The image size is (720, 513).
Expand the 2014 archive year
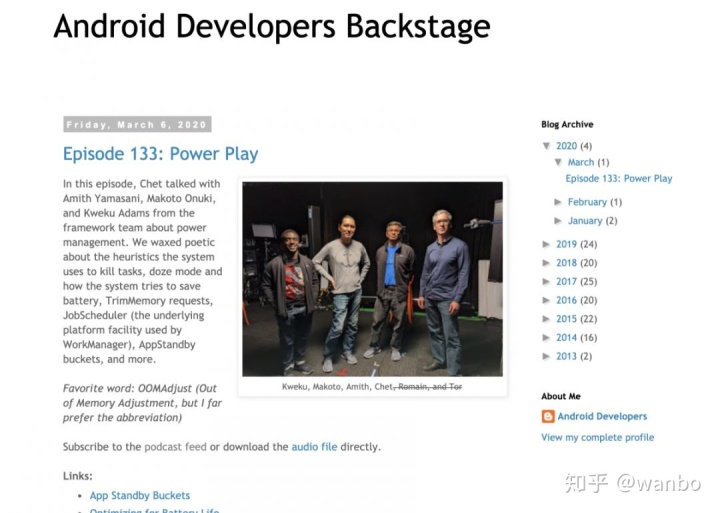[x=546, y=338]
